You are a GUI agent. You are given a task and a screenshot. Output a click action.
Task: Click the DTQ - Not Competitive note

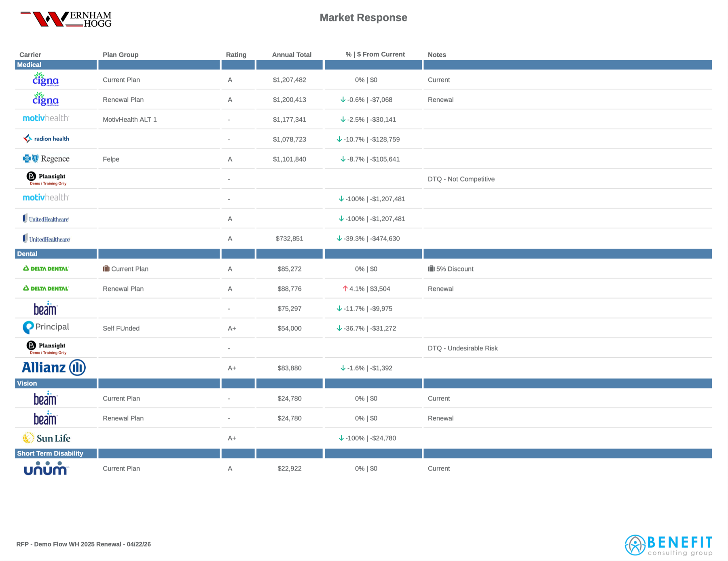461,179
